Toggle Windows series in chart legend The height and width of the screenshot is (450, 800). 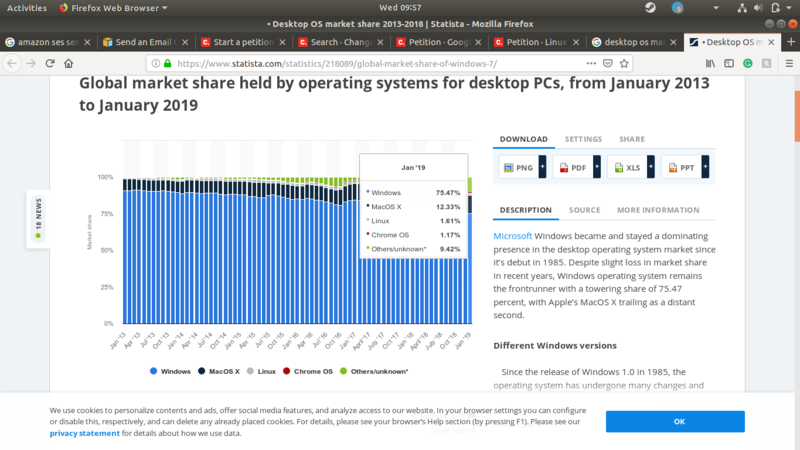click(170, 371)
